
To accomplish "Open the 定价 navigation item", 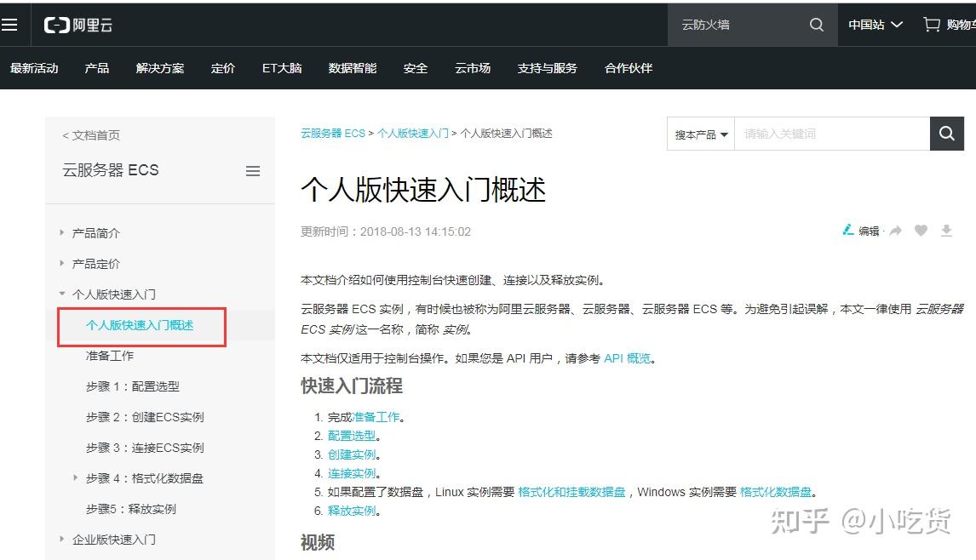I will [x=223, y=68].
